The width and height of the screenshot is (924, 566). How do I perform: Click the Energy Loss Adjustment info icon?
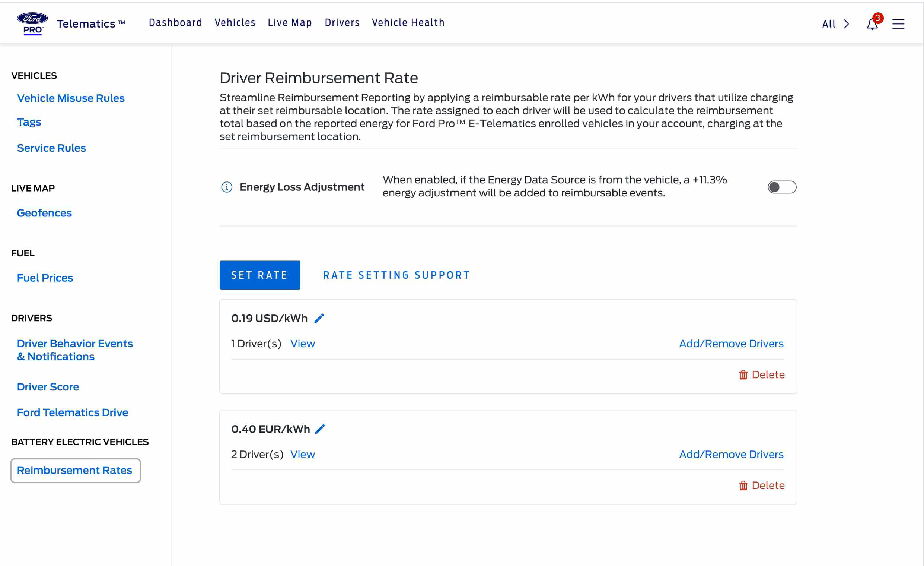[x=226, y=187]
